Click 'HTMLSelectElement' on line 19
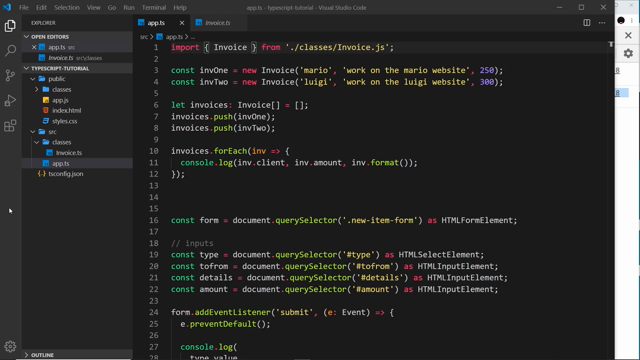The width and height of the screenshot is (640, 360). coord(439,255)
